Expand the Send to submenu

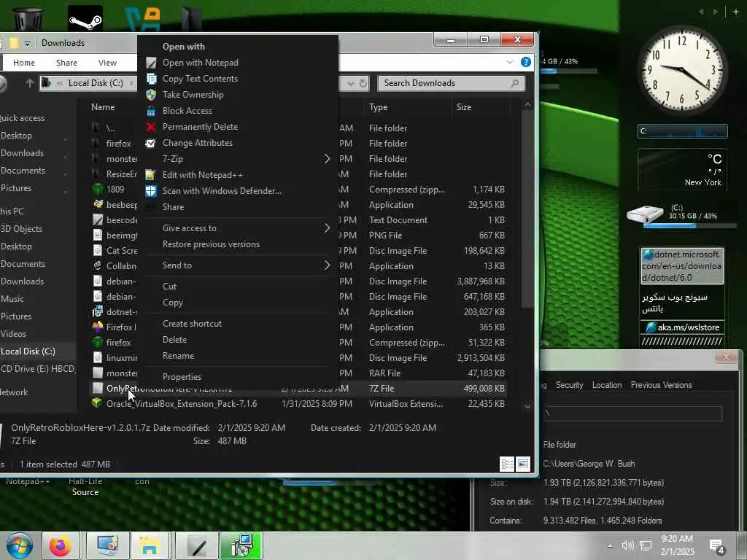[x=239, y=265]
